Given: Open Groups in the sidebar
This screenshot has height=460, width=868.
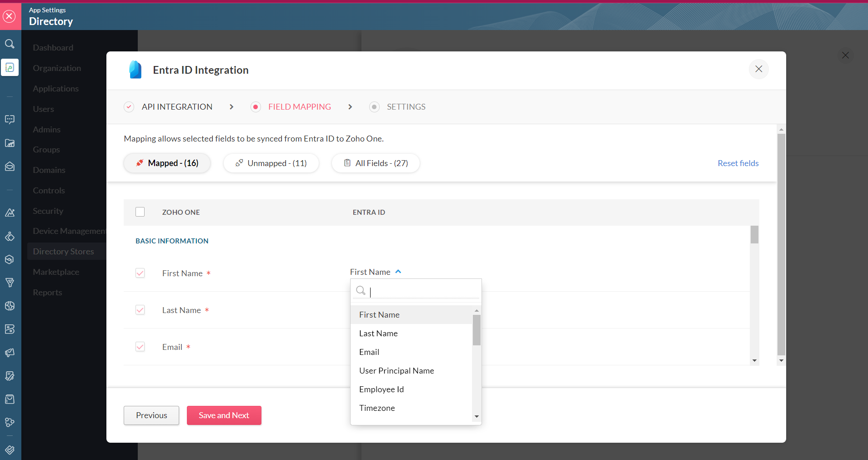Looking at the screenshot, I should pyautogui.click(x=46, y=150).
